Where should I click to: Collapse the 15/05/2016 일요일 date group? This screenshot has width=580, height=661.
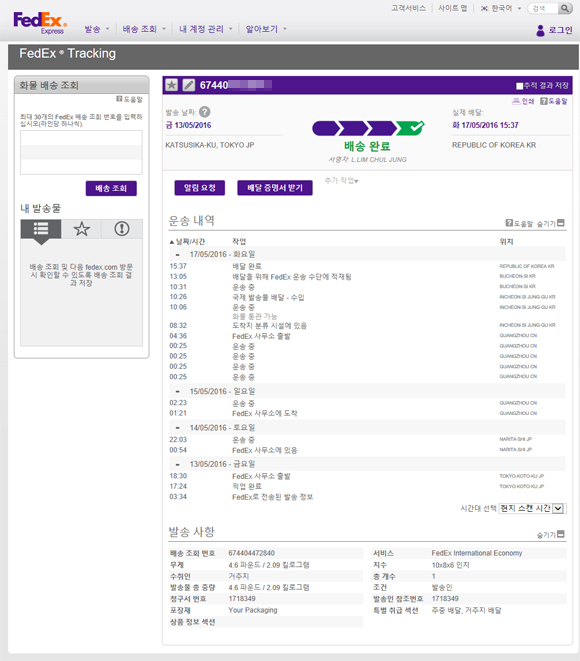point(177,392)
